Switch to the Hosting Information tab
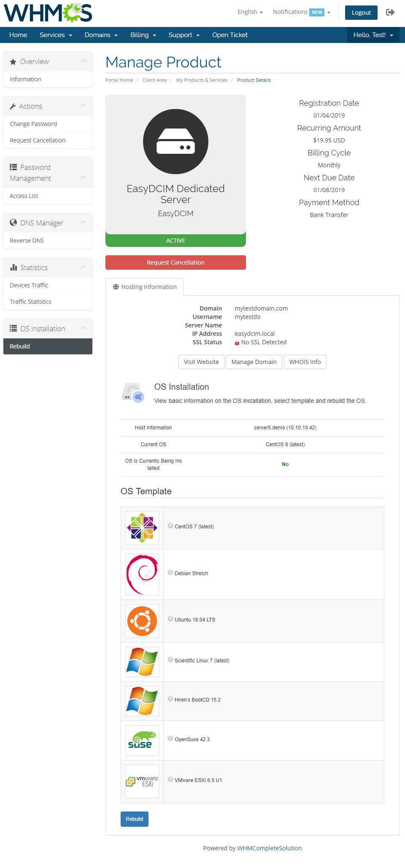Screen dimensions: 405x868 (145, 287)
